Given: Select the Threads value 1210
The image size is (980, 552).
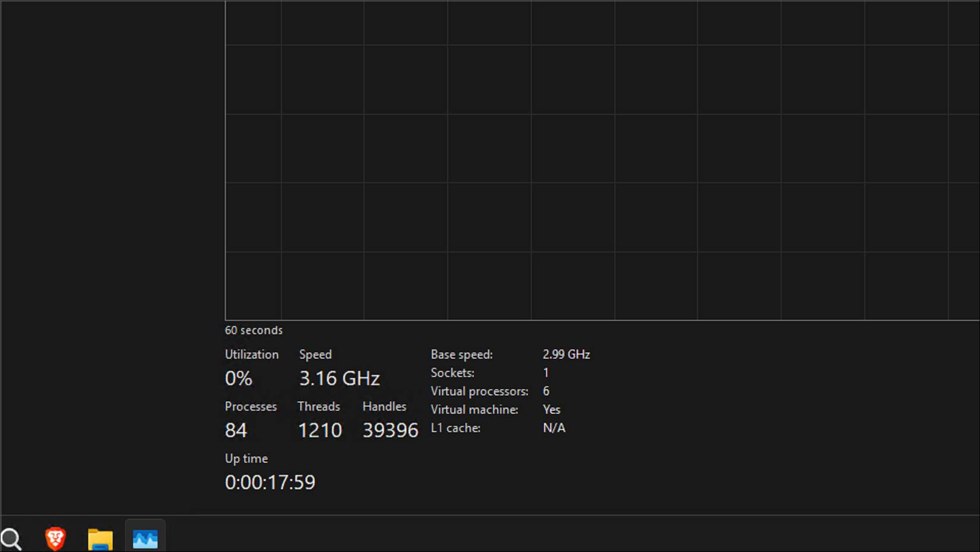Looking at the screenshot, I should click(x=320, y=430).
